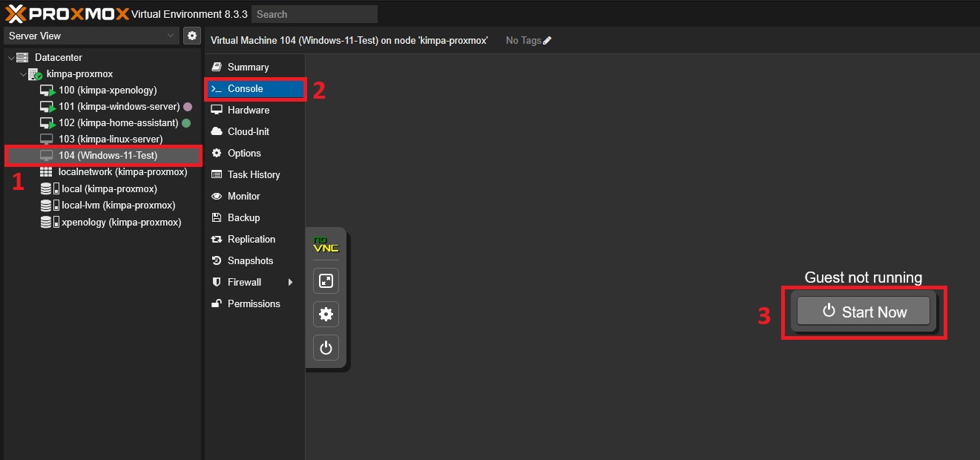Select the local-lvm storage entry
Image resolution: width=980 pixels, height=460 pixels.
coord(118,206)
